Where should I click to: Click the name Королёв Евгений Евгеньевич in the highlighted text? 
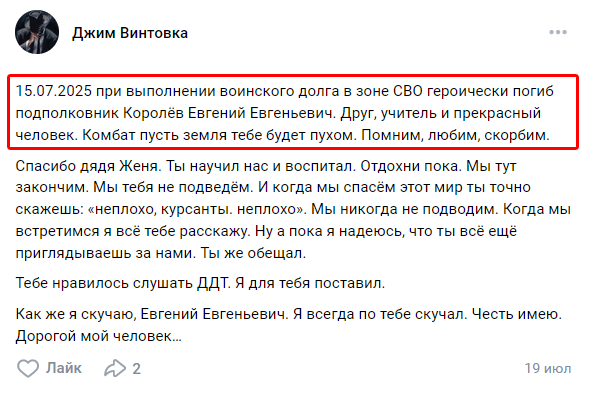click(x=229, y=113)
